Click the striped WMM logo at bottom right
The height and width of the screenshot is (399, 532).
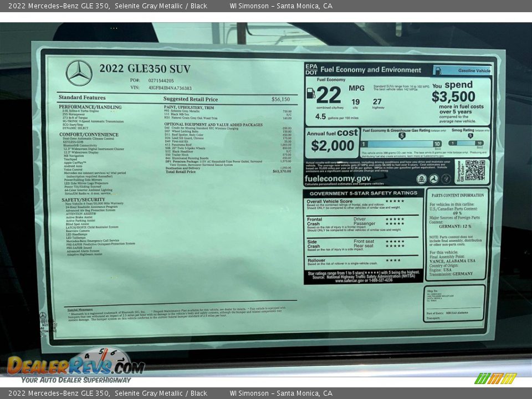click(495, 378)
